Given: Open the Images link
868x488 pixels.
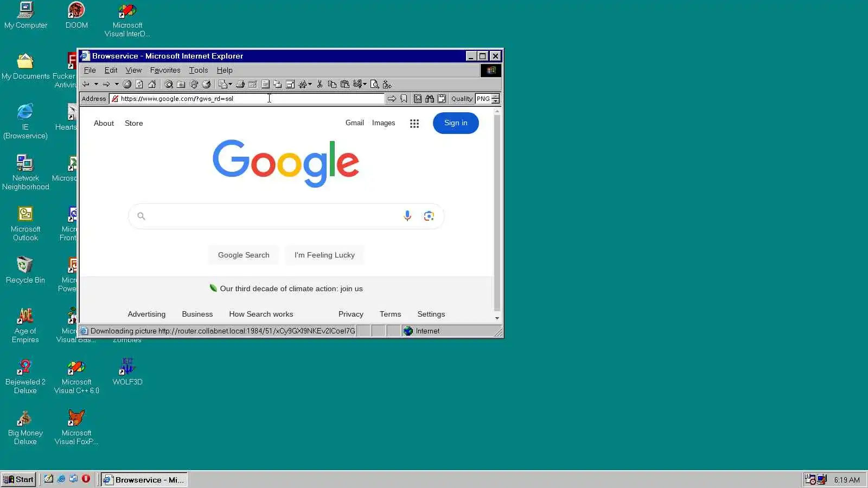Looking at the screenshot, I should [x=384, y=123].
